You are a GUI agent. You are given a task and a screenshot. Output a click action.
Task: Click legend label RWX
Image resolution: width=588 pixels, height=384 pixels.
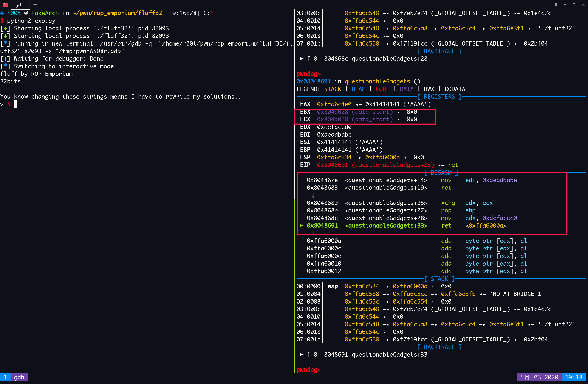(429, 89)
